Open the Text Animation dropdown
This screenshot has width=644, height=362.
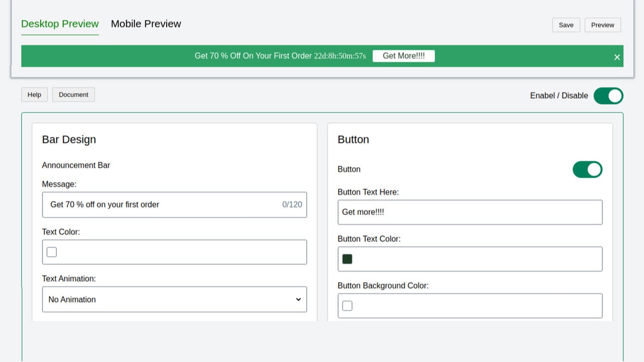(174, 299)
